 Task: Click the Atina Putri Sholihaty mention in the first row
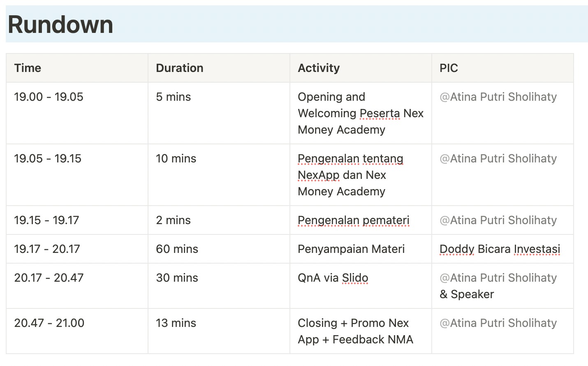(498, 97)
